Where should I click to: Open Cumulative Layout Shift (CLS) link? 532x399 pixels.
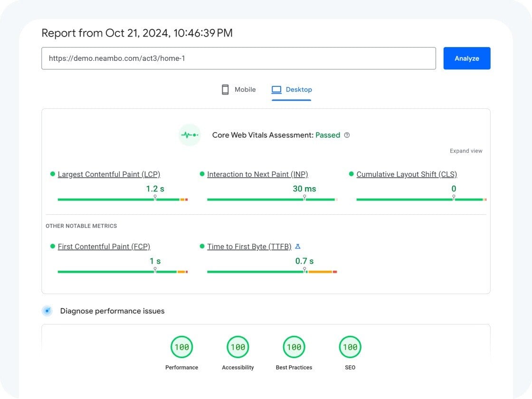coord(407,174)
